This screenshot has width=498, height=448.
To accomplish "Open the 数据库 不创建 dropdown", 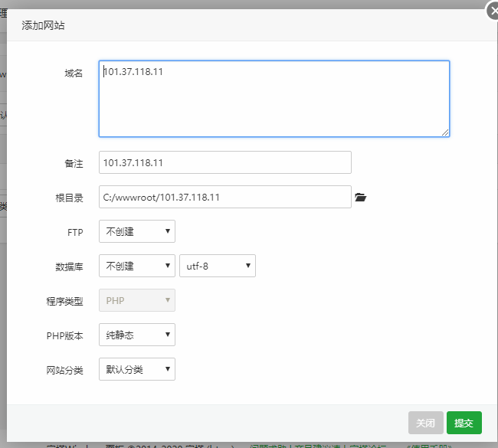I will pos(137,266).
